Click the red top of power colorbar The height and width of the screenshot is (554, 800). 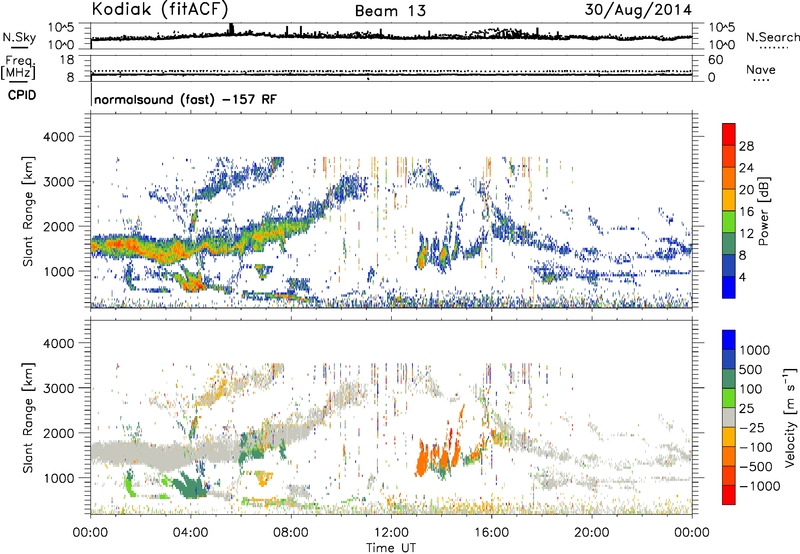click(729, 134)
